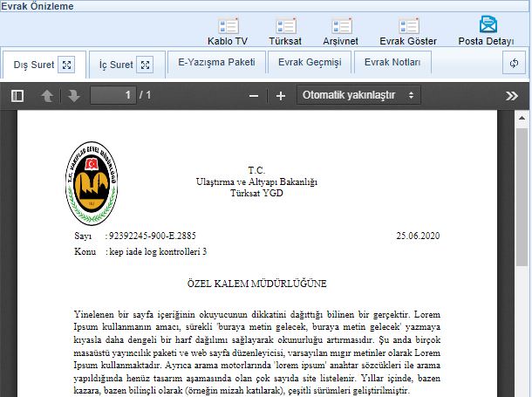Open the Türksat list icon
Image resolution: width=532 pixels, height=397 pixels.
pos(285,26)
